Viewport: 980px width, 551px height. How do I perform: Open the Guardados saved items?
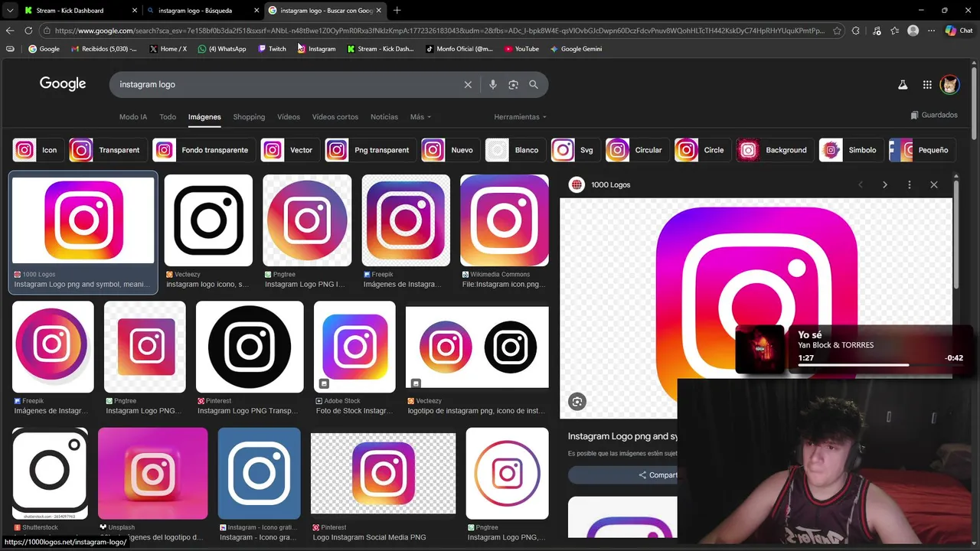point(934,115)
